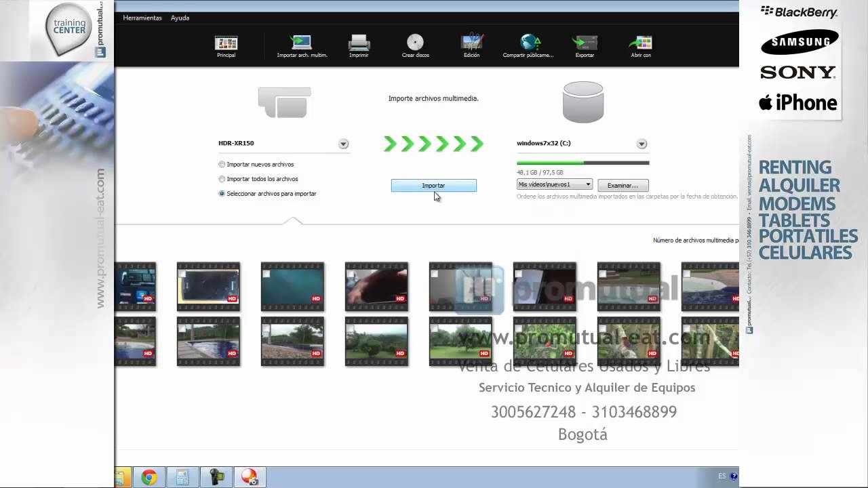Viewport: 868px width, 488px height.
Task: Click the blue help icon in system tray
Action: (734, 476)
